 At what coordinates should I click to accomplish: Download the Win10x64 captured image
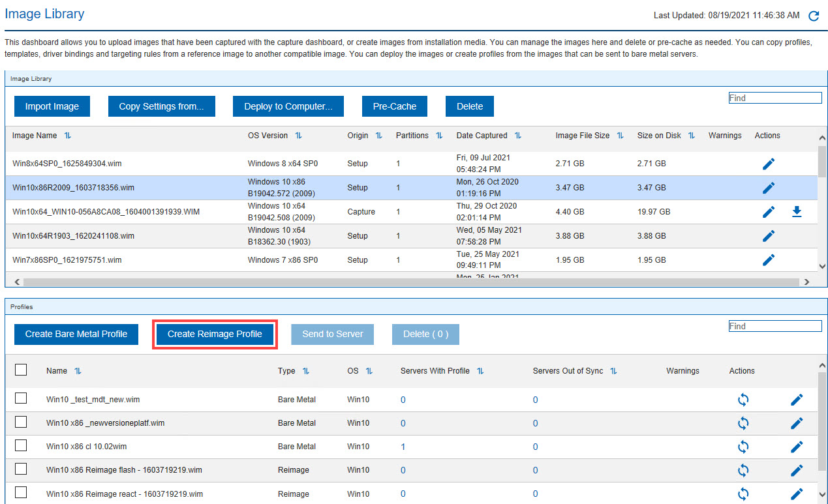pos(796,212)
